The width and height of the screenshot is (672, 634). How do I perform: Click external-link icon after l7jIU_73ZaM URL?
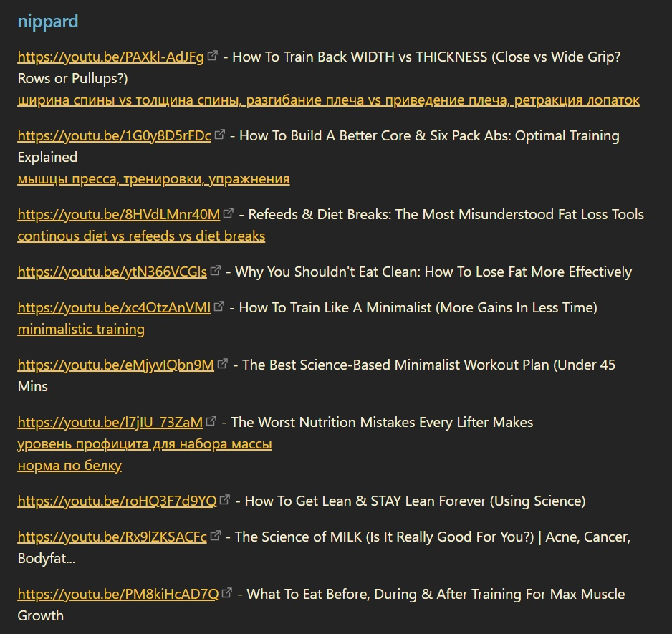coord(211,421)
